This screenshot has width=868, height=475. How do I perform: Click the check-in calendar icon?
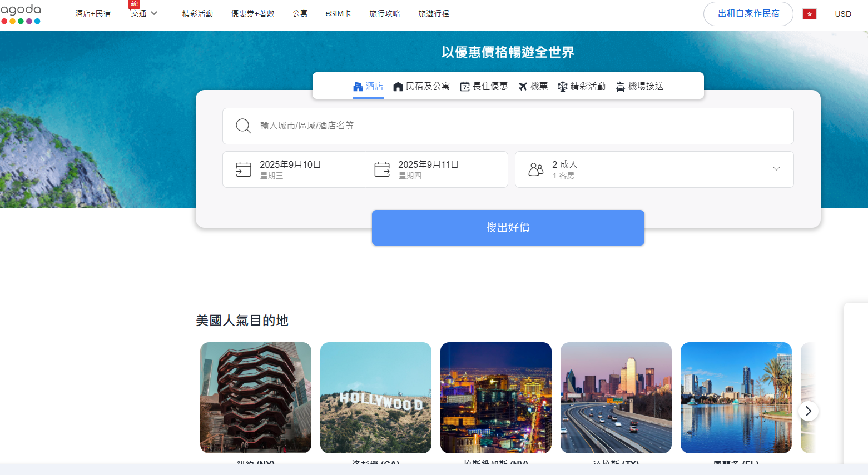pos(244,169)
